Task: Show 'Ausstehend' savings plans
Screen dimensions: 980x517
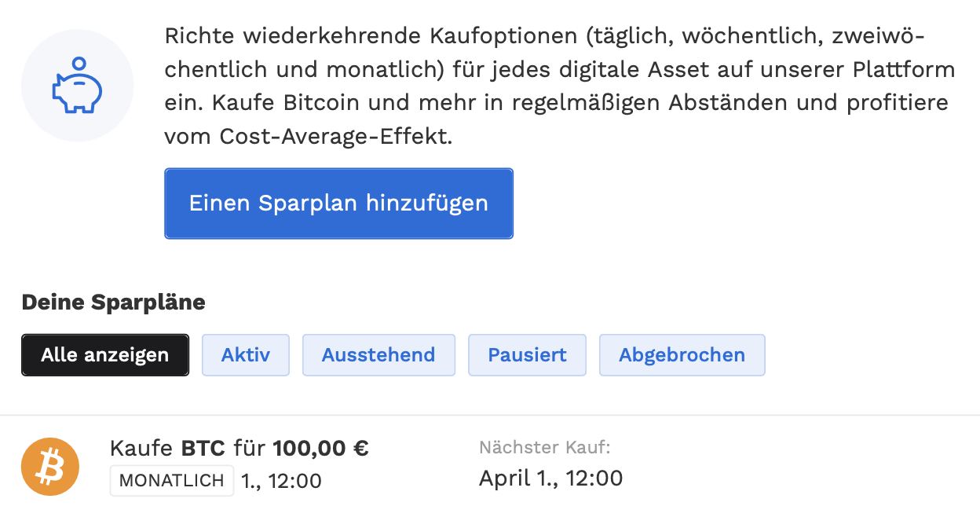Action: tap(378, 355)
